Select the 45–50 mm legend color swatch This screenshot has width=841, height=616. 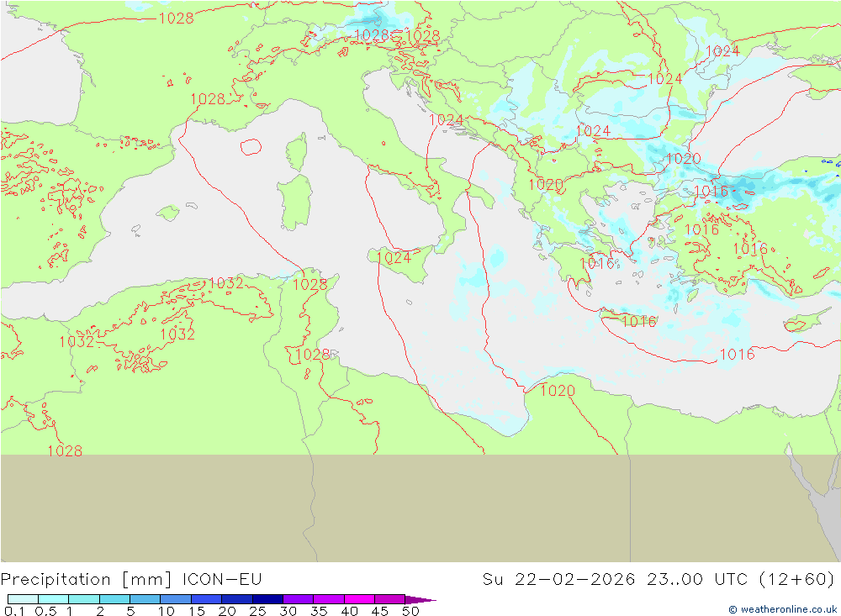pyautogui.click(x=390, y=599)
